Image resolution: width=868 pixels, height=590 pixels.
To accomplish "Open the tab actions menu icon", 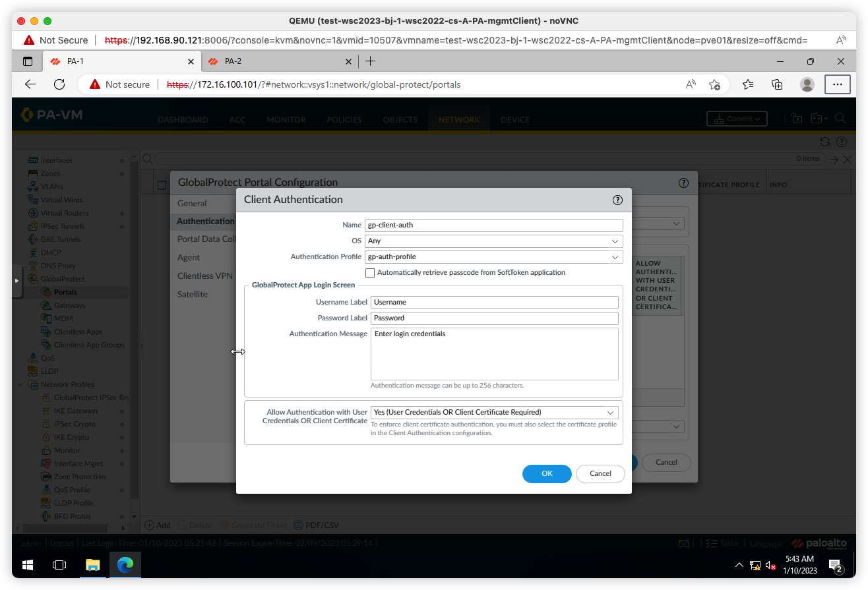I will pos(28,61).
